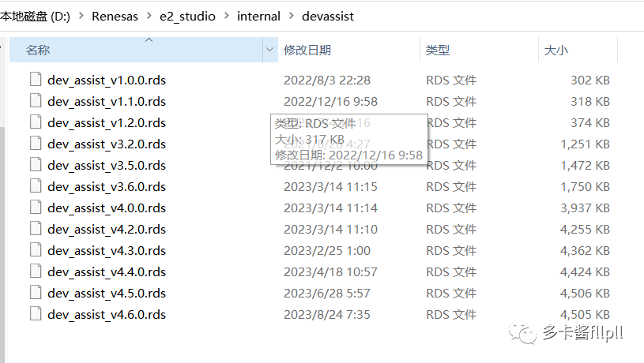The width and height of the screenshot is (644, 363).
Task: Click size value 3,937 KB
Action: (586, 208)
